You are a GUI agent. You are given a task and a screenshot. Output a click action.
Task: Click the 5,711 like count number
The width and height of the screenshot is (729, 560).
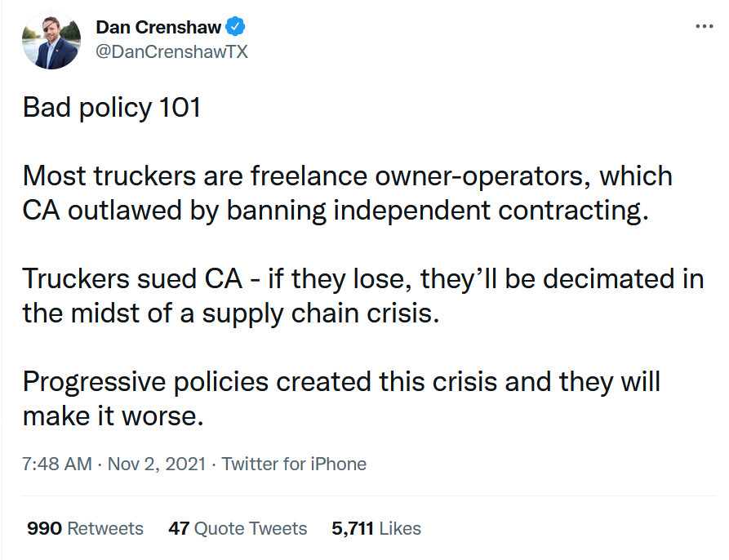[353, 529]
